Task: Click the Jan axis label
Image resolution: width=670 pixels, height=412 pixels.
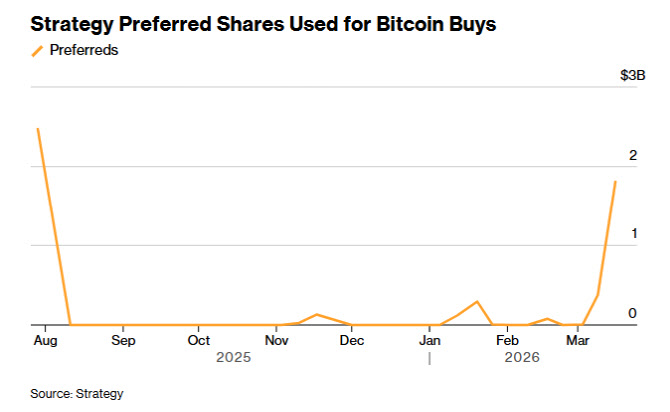Action: click(429, 341)
